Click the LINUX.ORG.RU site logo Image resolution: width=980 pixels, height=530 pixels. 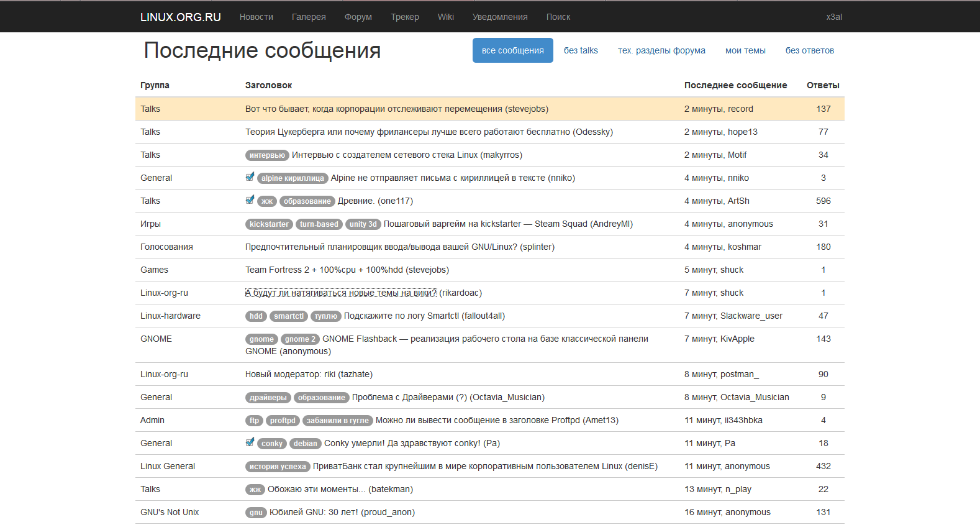click(181, 17)
